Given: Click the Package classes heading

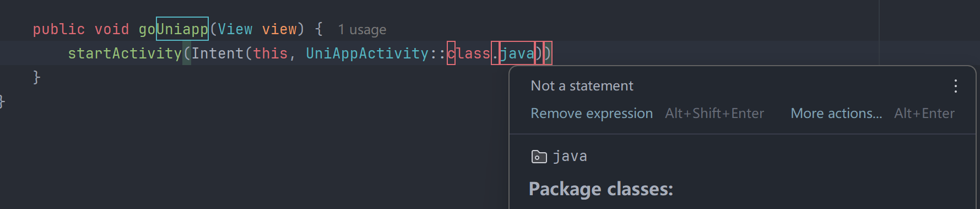Looking at the screenshot, I should tap(601, 189).
